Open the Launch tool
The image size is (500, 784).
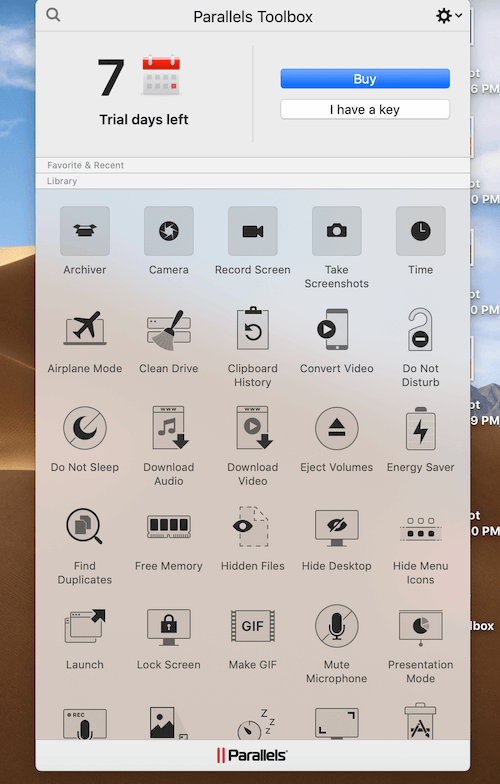84,625
